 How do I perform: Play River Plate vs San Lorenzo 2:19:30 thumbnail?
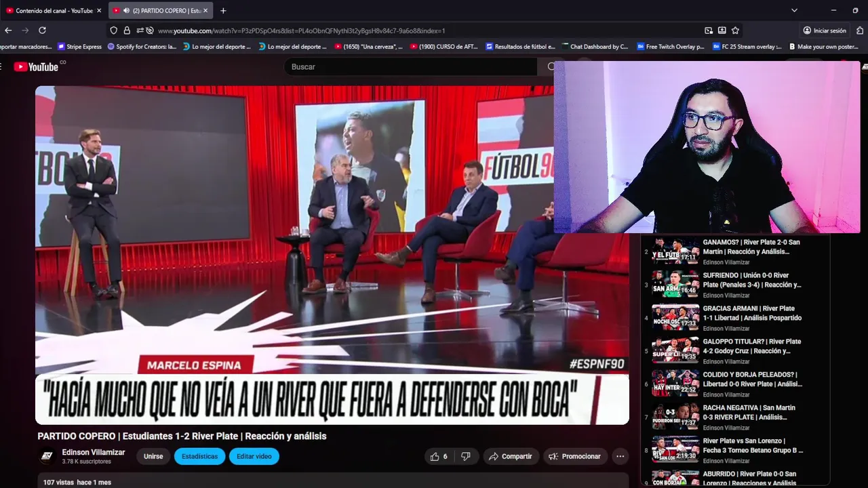[x=675, y=449]
